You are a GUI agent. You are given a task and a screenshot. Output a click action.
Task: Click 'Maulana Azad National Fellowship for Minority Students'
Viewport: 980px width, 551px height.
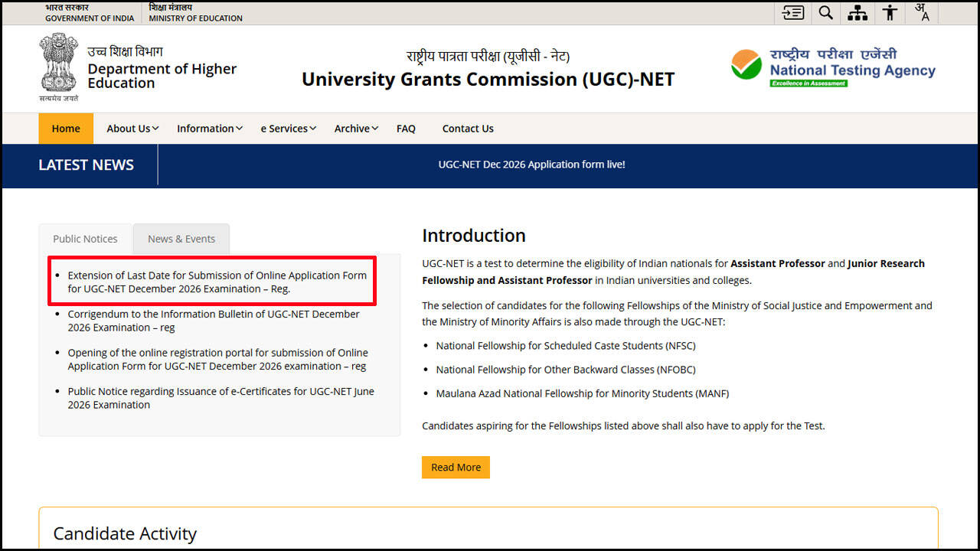(583, 393)
